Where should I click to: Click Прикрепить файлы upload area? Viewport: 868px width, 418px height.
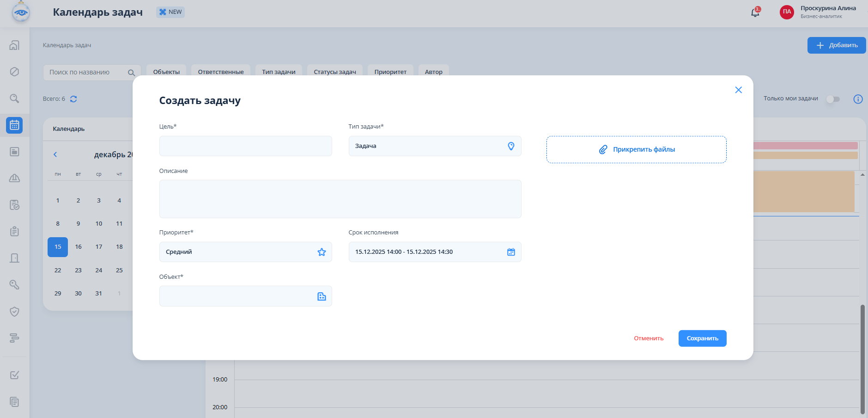click(636, 149)
